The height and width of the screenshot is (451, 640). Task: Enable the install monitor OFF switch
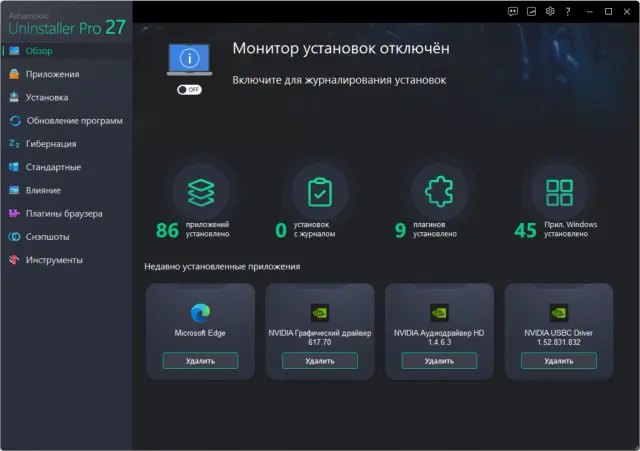[x=189, y=89]
